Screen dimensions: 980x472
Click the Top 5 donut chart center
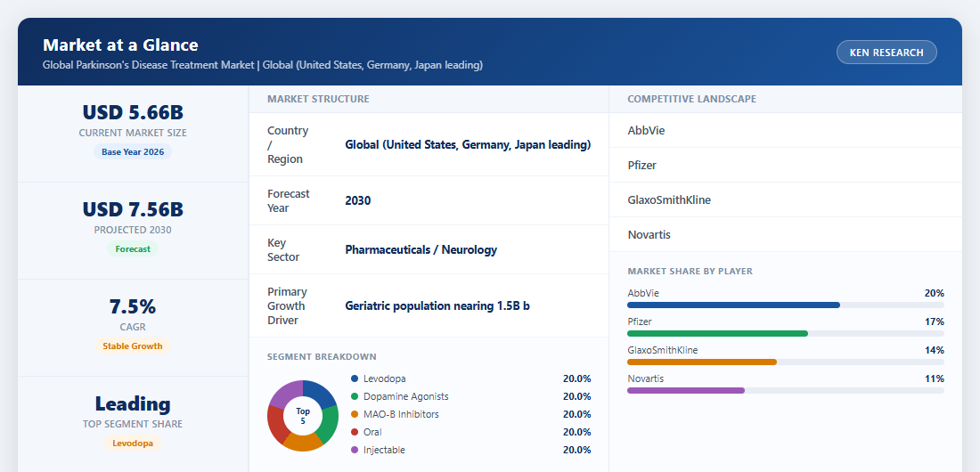[x=303, y=416]
